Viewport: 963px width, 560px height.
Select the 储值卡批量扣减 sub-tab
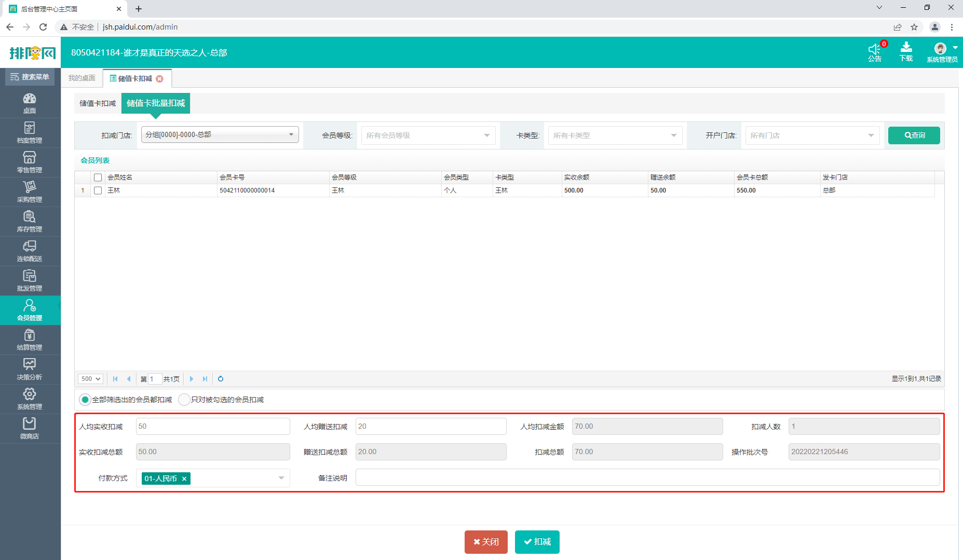(x=156, y=103)
